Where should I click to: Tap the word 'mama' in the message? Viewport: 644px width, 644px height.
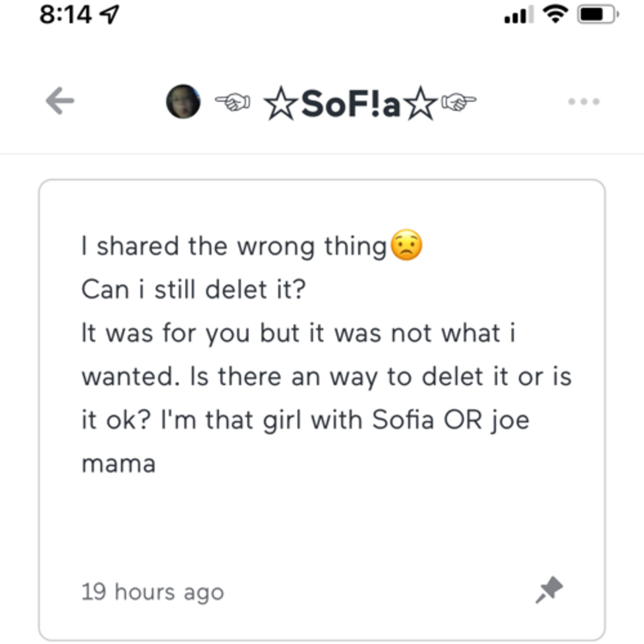pos(119,464)
